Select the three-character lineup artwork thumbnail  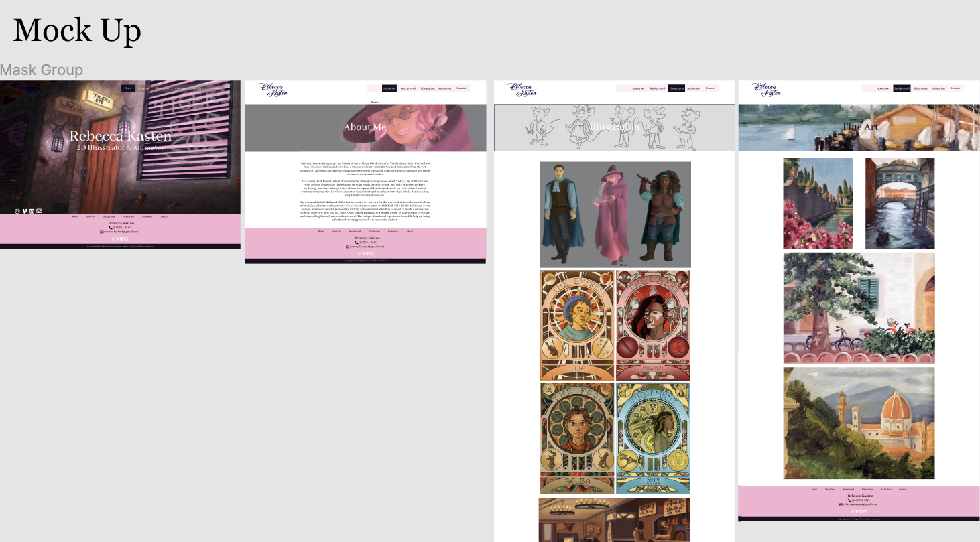(x=614, y=213)
